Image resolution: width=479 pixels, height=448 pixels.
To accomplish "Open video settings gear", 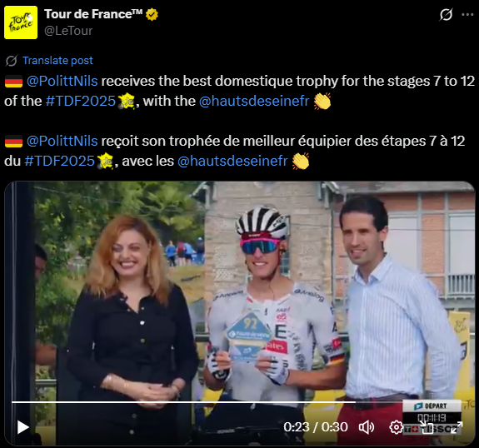I will tap(397, 427).
